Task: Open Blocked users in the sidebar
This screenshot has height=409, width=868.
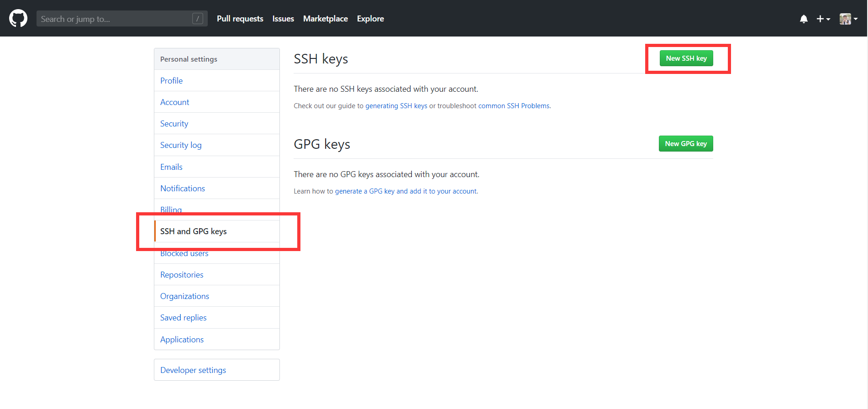Action: 217,253
